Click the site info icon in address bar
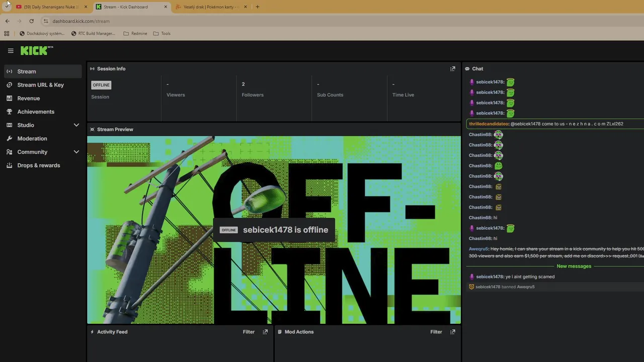The image size is (644, 362). 46,21
